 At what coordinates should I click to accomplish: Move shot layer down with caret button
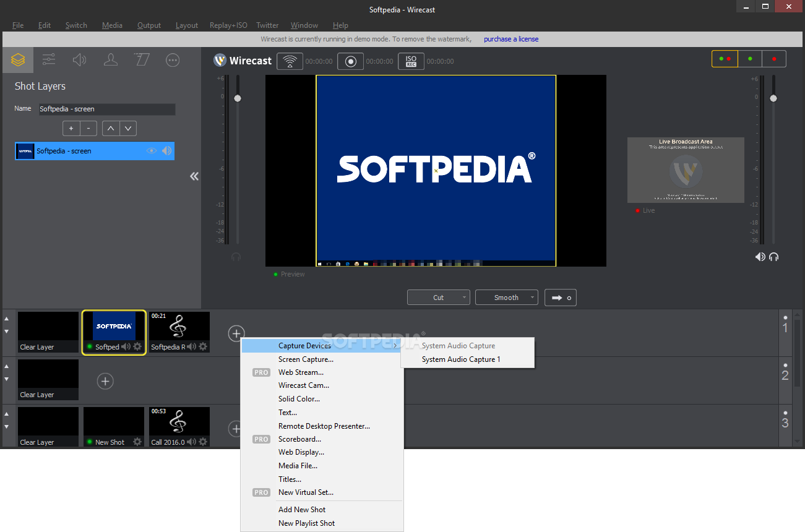128,129
